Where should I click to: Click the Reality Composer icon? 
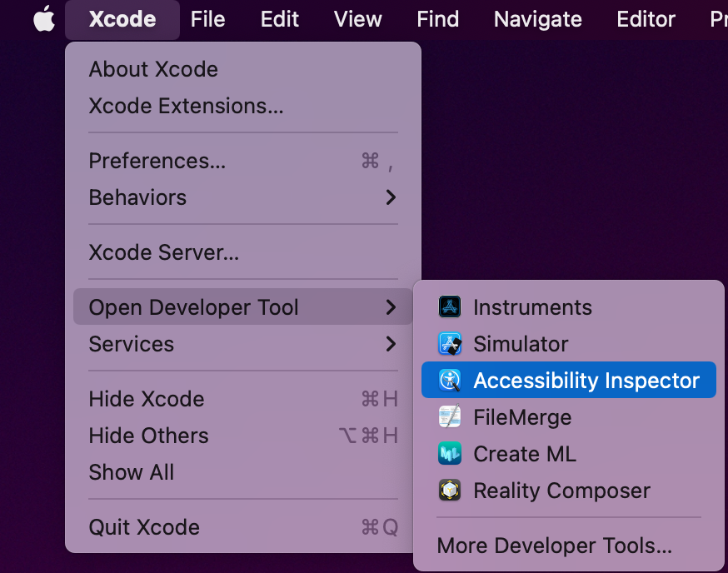450,490
